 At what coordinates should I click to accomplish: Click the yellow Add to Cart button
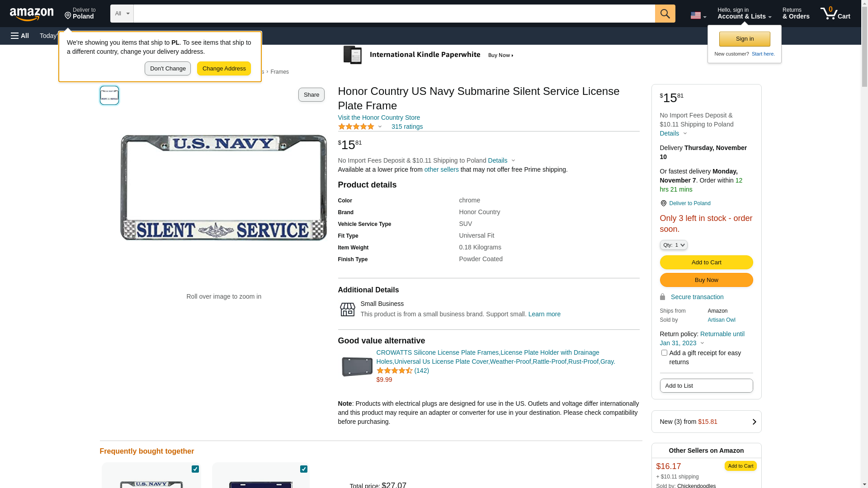(x=706, y=263)
